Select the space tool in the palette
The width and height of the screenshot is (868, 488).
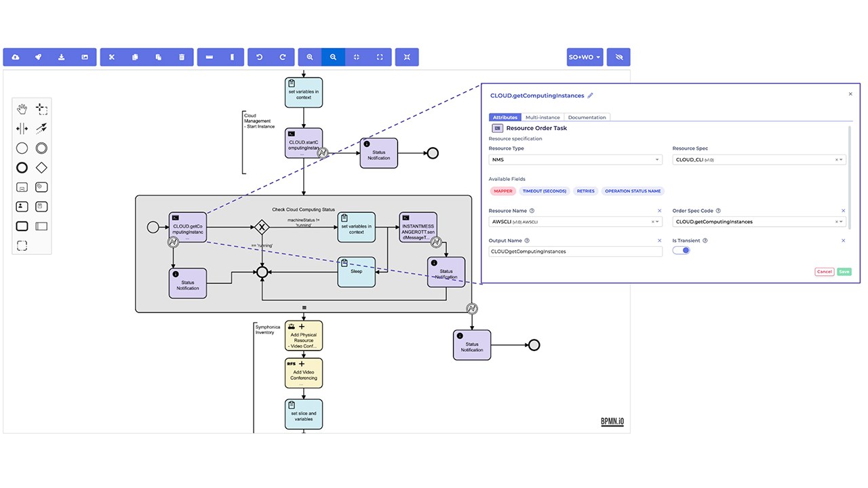click(22, 128)
